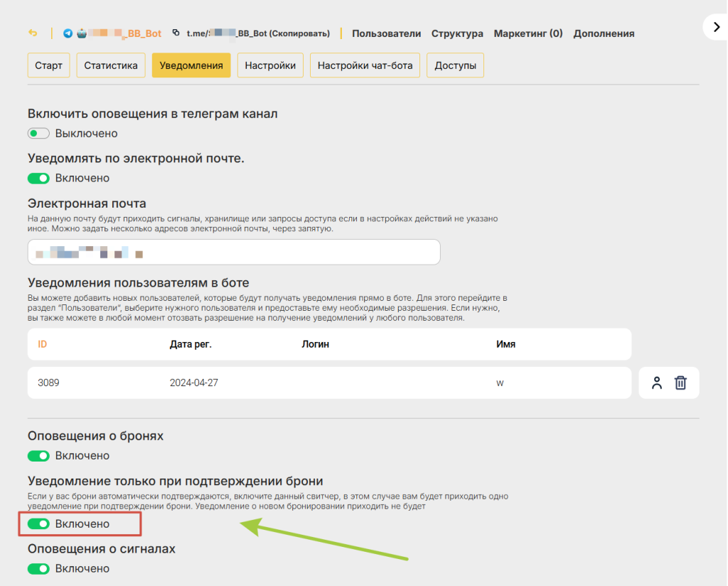Click the right chevron arrow at top right
Viewport: 728px width, 586px height.
tap(716, 27)
